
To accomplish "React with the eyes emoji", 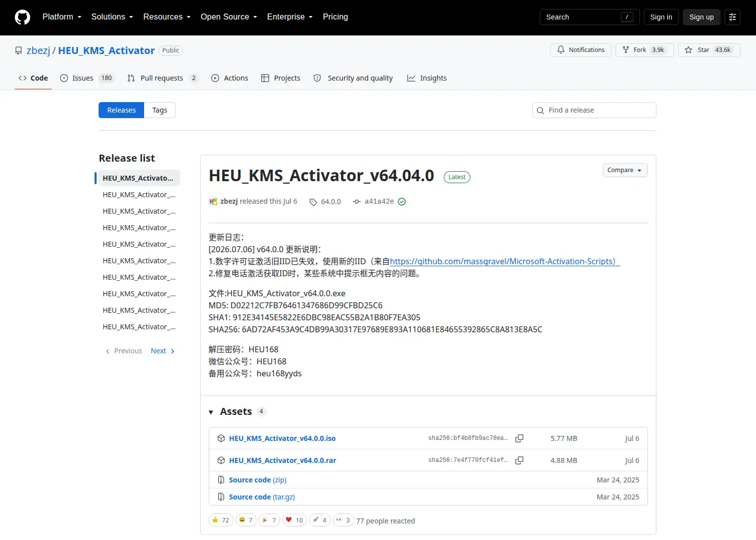I will coord(343,520).
